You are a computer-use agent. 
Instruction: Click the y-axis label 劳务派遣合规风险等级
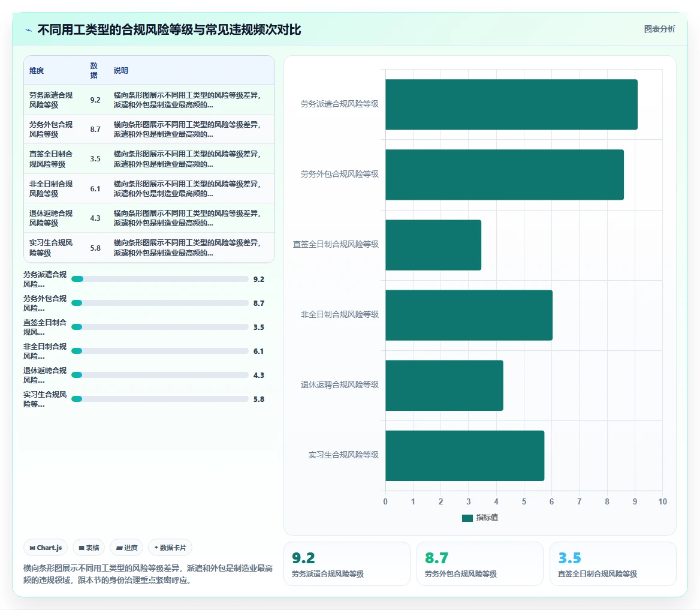pos(339,104)
